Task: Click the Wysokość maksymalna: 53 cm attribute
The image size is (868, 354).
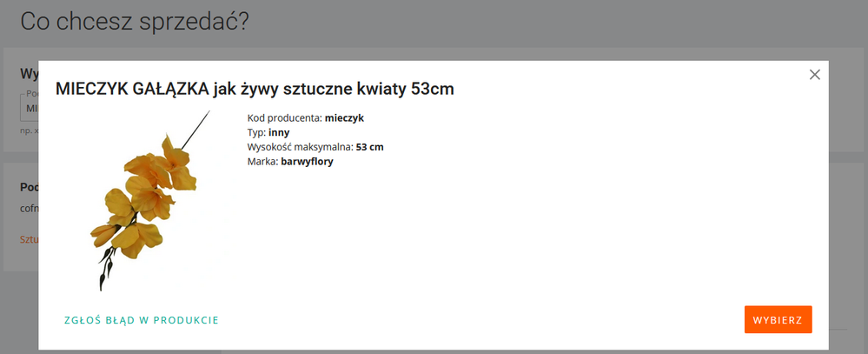Action: (315, 147)
